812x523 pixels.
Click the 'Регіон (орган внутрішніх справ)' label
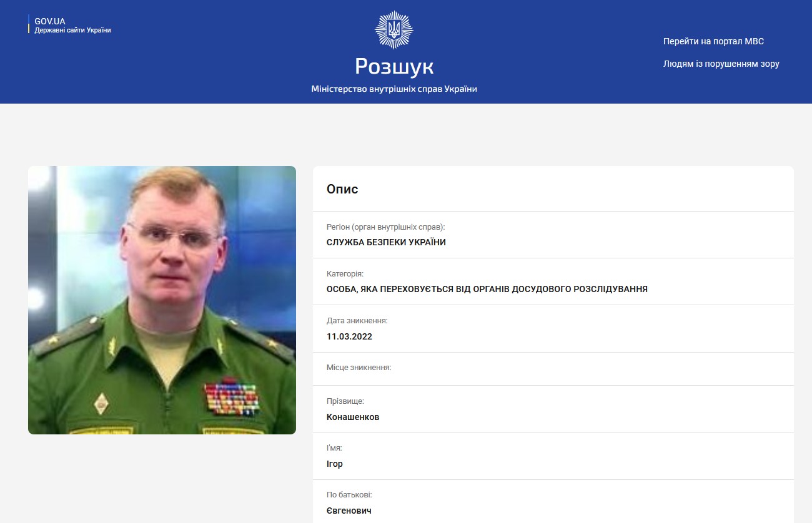click(x=385, y=227)
